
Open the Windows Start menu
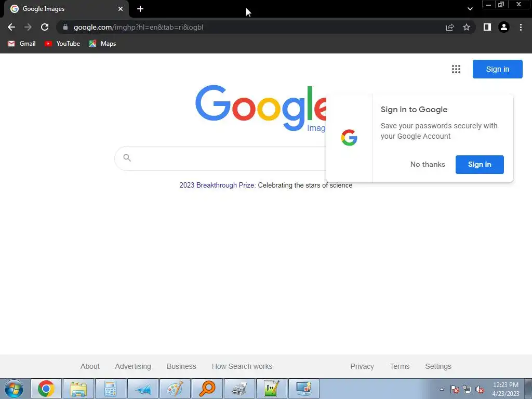tap(14, 389)
